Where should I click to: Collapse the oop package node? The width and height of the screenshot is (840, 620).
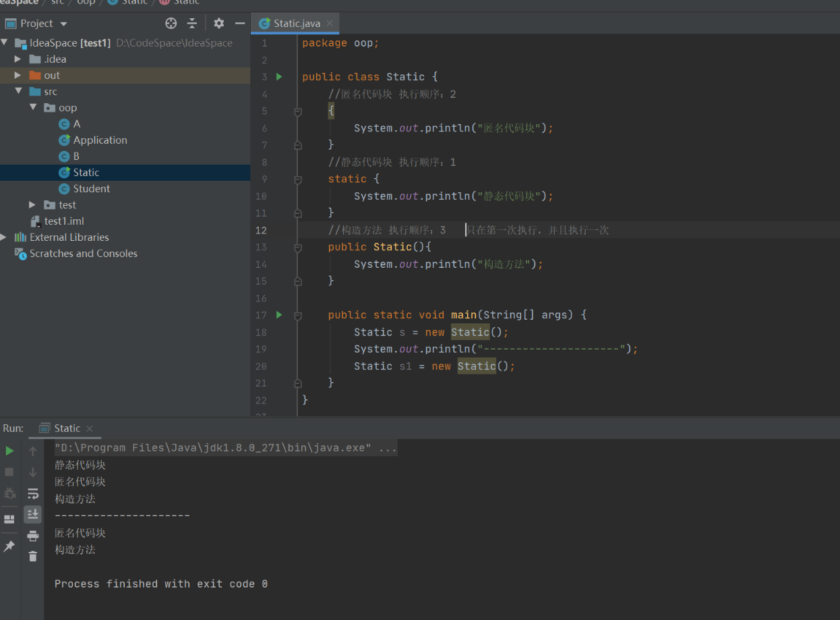coord(32,108)
